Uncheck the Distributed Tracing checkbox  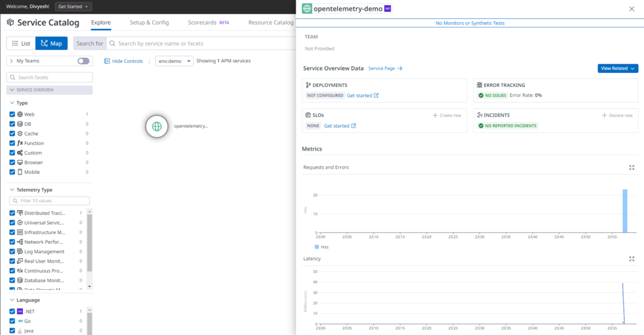tap(12, 213)
